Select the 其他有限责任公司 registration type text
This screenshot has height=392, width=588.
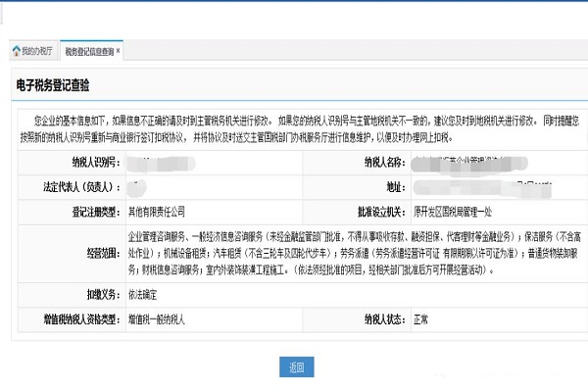click(x=157, y=210)
